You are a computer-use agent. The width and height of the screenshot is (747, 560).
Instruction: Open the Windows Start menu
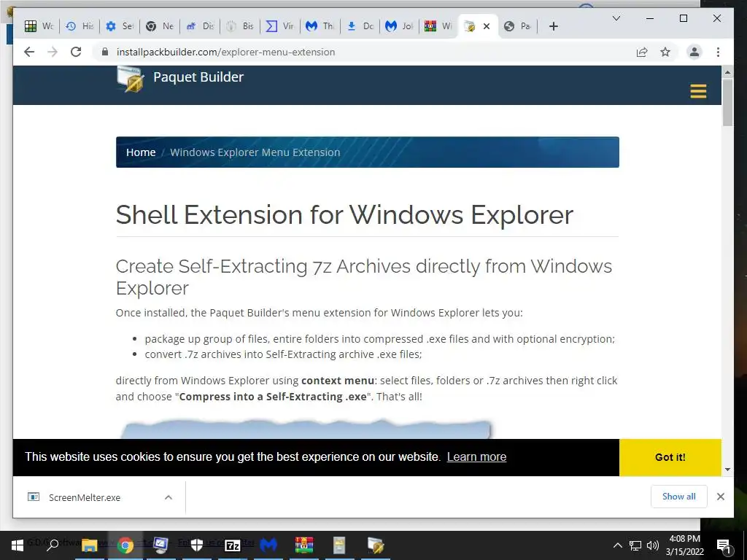tap(18, 545)
